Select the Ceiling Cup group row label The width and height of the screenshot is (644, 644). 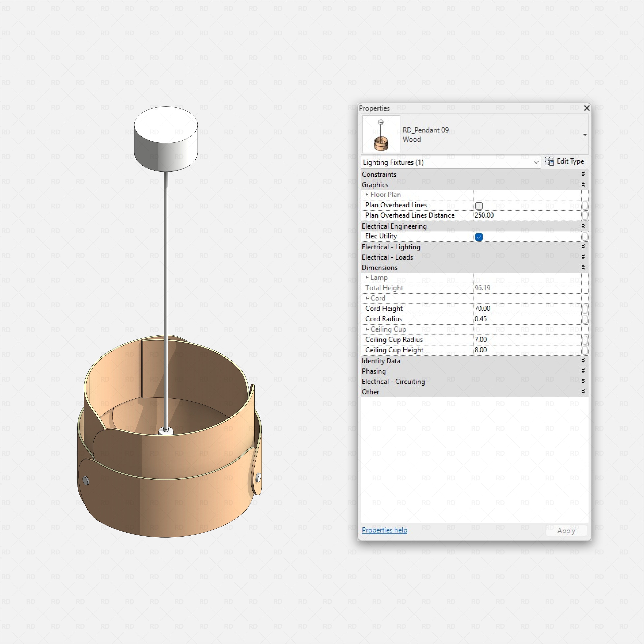coord(388,329)
